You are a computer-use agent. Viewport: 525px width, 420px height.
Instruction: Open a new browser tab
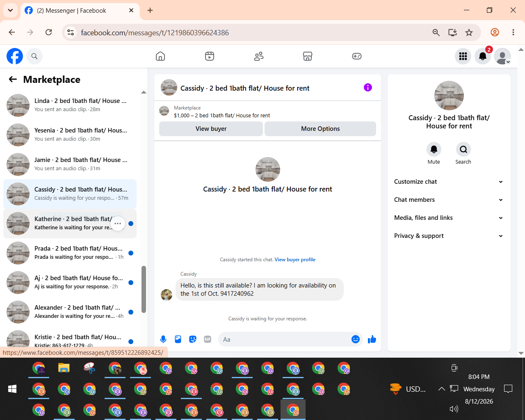click(x=150, y=10)
